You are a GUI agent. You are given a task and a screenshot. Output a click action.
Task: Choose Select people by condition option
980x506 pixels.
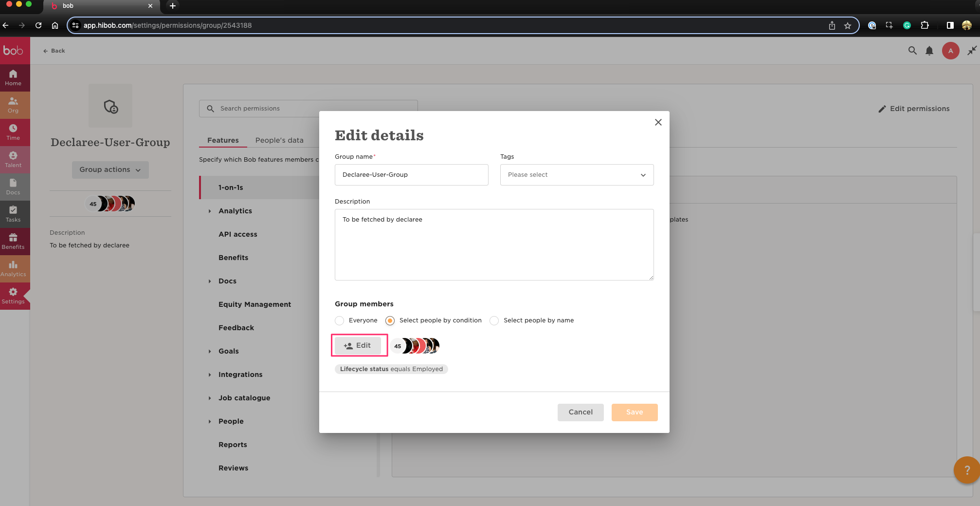(x=390, y=320)
